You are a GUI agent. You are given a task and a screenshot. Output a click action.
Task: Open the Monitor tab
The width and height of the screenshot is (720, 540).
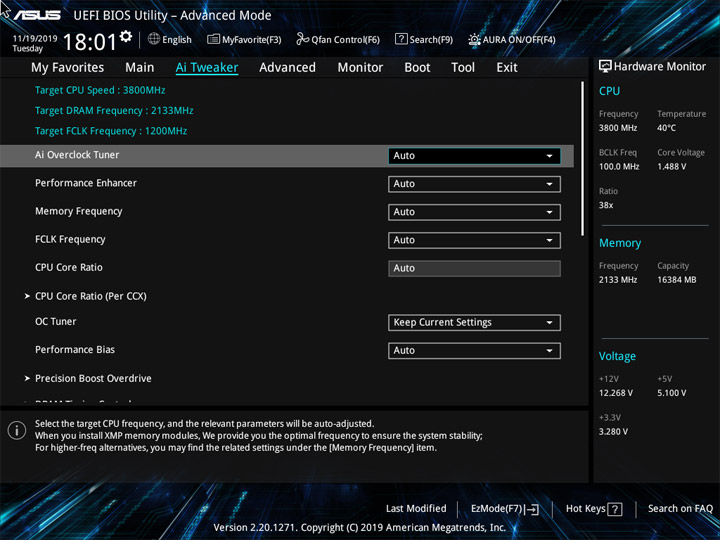360,68
